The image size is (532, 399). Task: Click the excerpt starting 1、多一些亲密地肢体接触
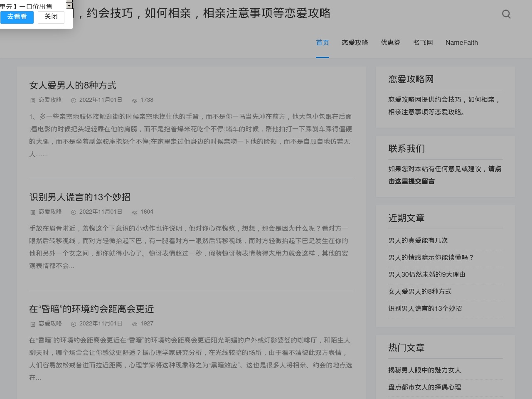click(x=190, y=135)
